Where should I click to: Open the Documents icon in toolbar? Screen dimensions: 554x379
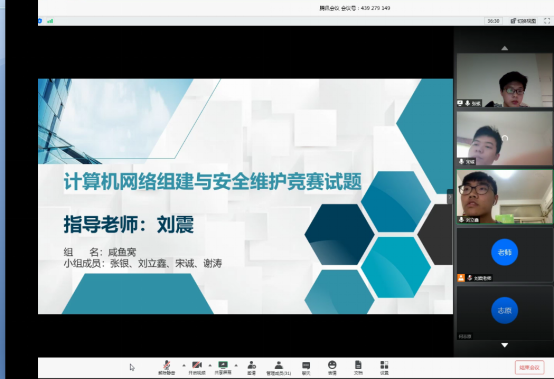click(358, 367)
